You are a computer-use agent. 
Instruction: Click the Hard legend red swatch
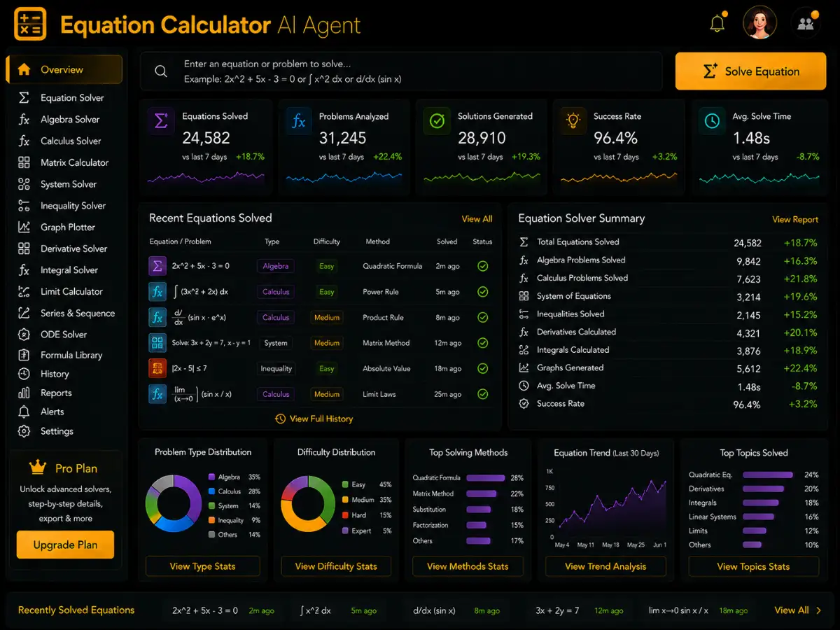(x=345, y=515)
